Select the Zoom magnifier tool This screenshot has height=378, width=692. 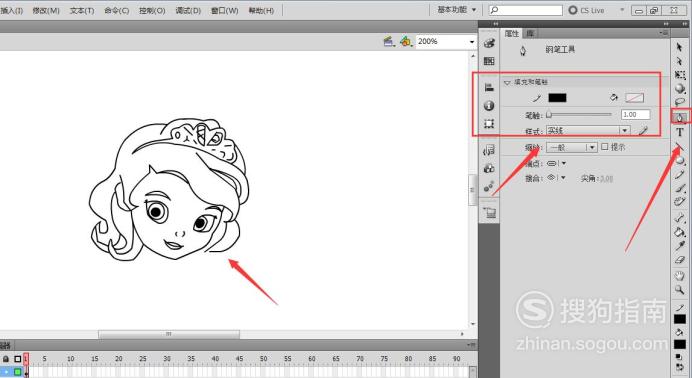680,290
